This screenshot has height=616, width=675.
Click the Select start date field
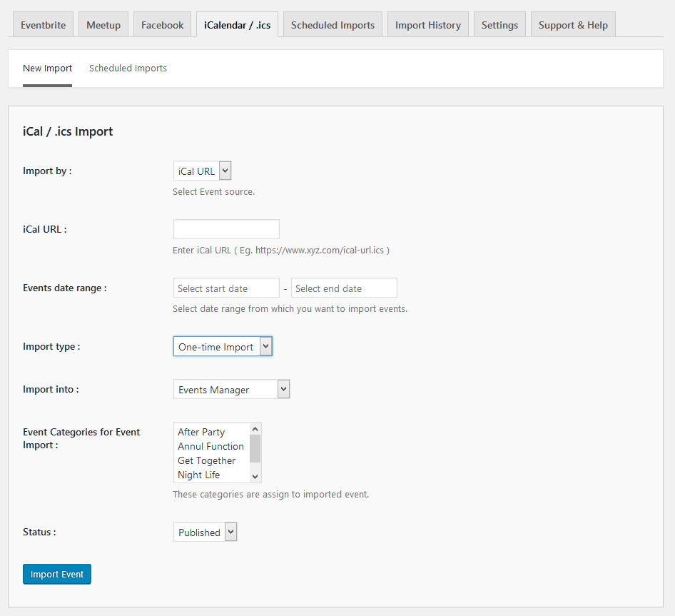226,288
